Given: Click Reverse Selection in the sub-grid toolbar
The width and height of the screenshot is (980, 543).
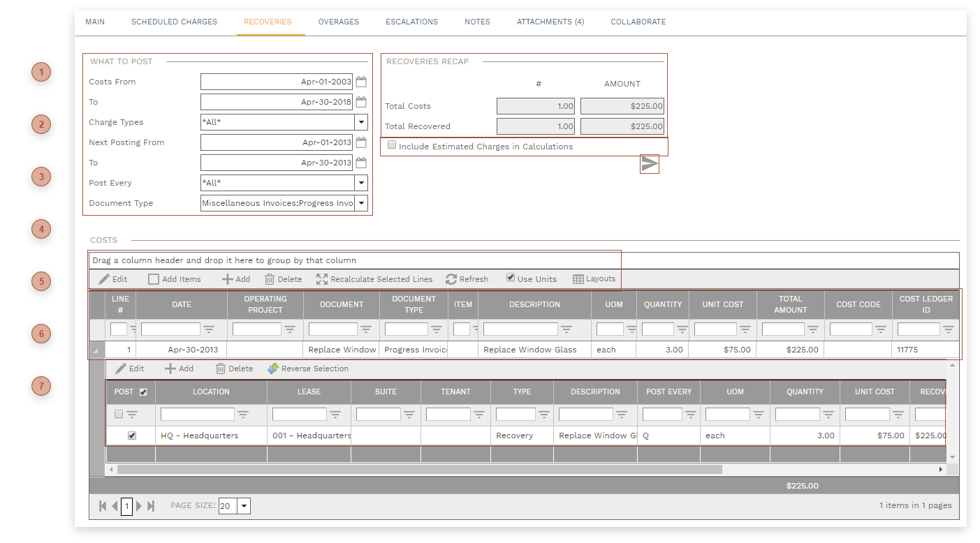Looking at the screenshot, I should [x=308, y=369].
